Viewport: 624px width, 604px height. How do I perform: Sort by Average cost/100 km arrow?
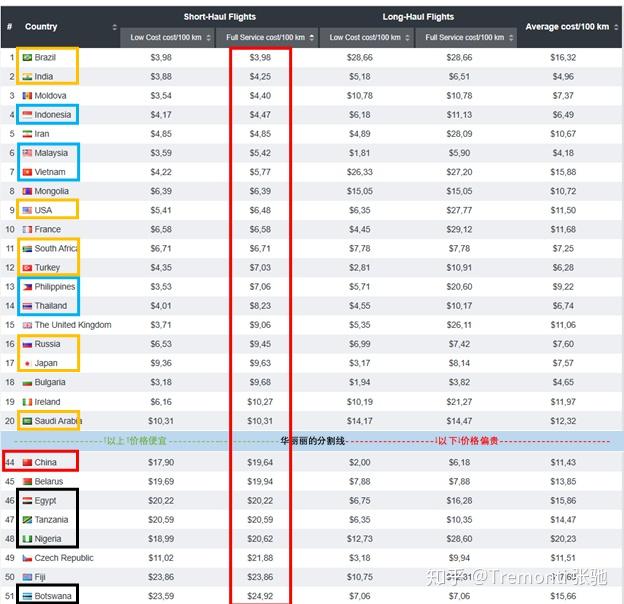(616, 27)
